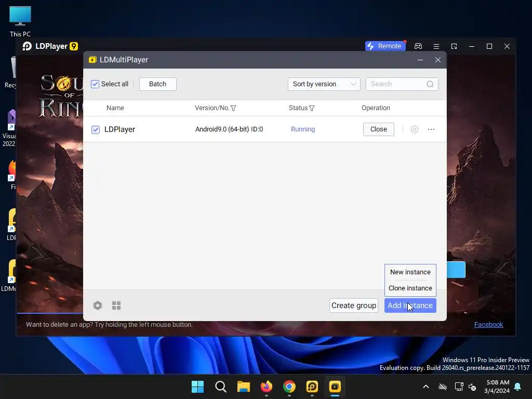This screenshot has height=399, width=532.
Task: Choose New instance from popup menu
Action: pos(410,272)
